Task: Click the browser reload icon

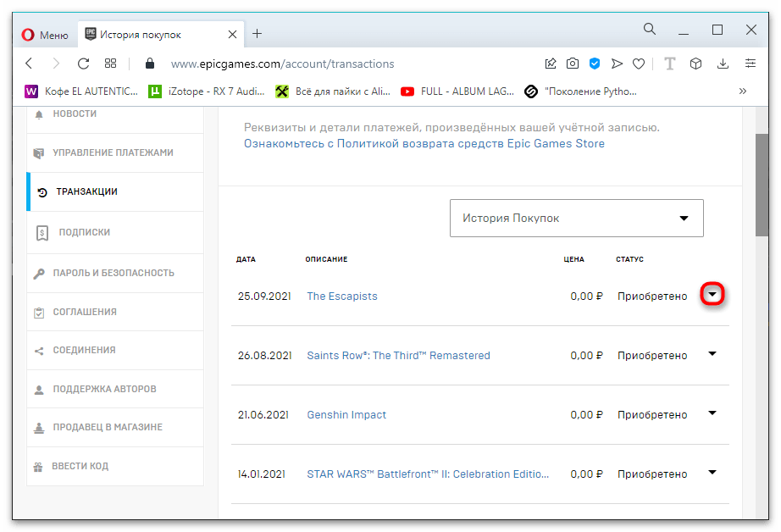Action: point(83,64)
